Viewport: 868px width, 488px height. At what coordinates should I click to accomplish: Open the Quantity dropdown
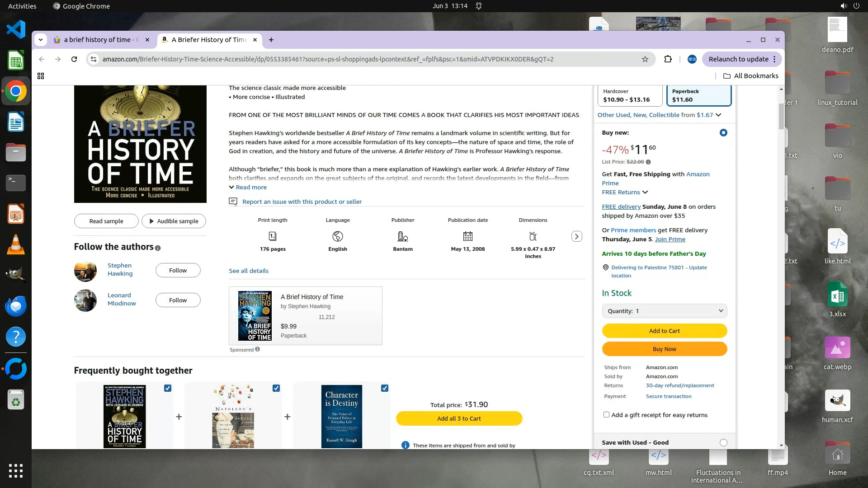664,311
